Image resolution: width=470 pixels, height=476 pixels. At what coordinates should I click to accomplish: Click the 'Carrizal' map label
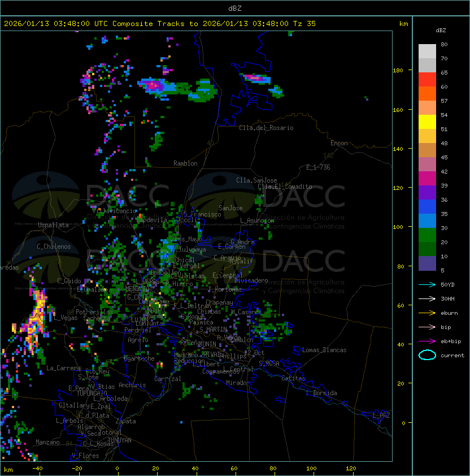coord(167,379)
